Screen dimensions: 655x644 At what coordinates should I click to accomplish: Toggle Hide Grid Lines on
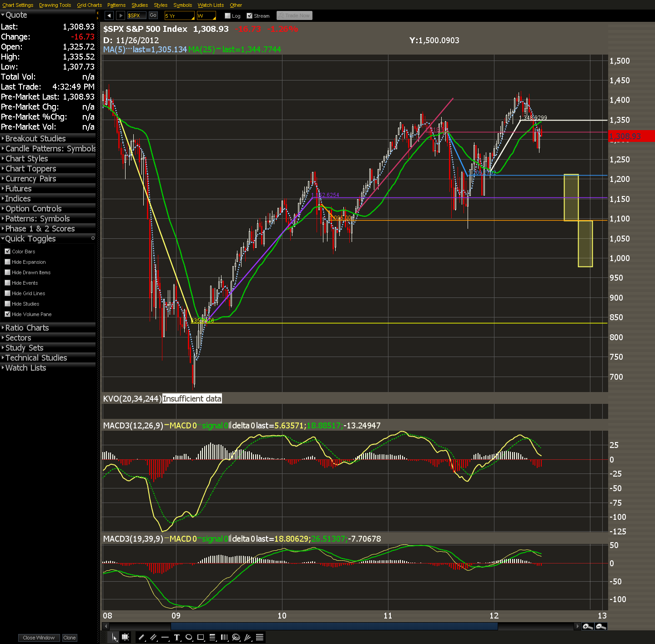point(7,293)
